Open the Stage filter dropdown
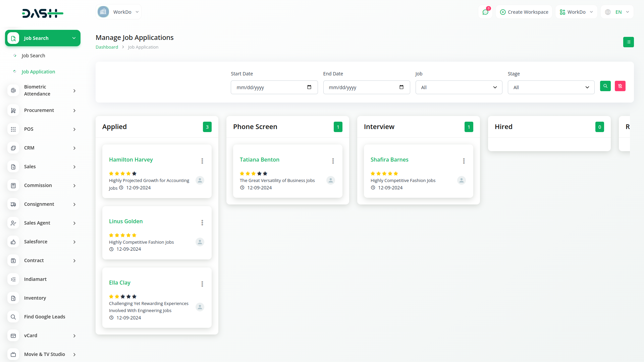Viewport: 644px width, 362px height. pyautogui.click(x=551, y=87)
